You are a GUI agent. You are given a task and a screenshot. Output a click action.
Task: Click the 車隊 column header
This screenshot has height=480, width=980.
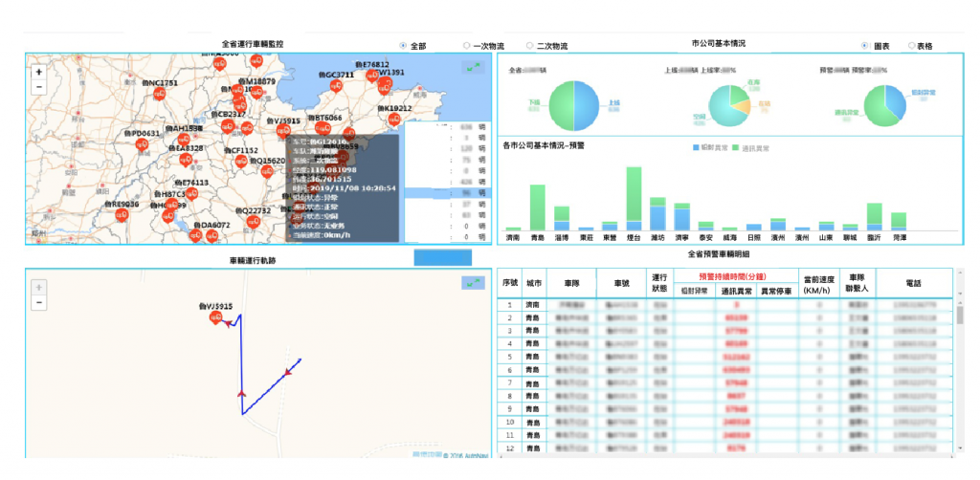pyautogui.click(x=571, y=283)
